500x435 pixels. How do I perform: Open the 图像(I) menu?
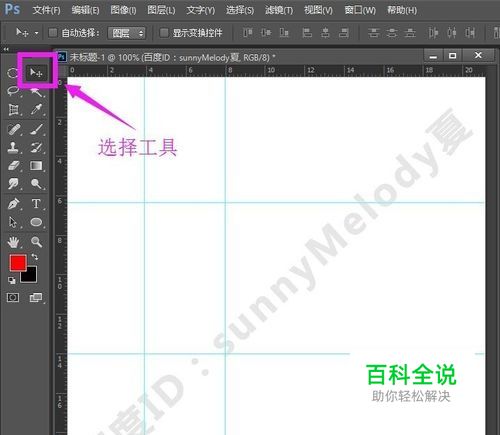123,10
